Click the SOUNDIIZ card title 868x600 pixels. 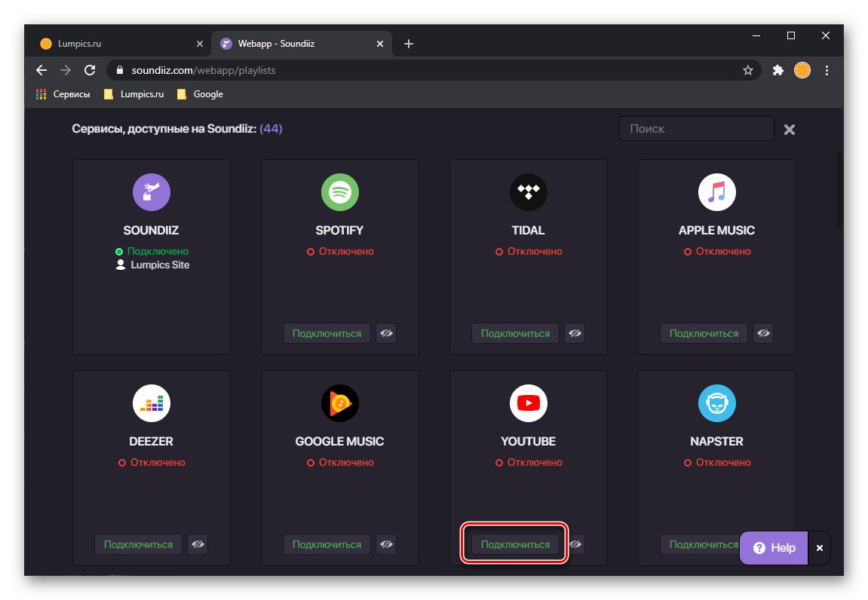click(151, 230)
